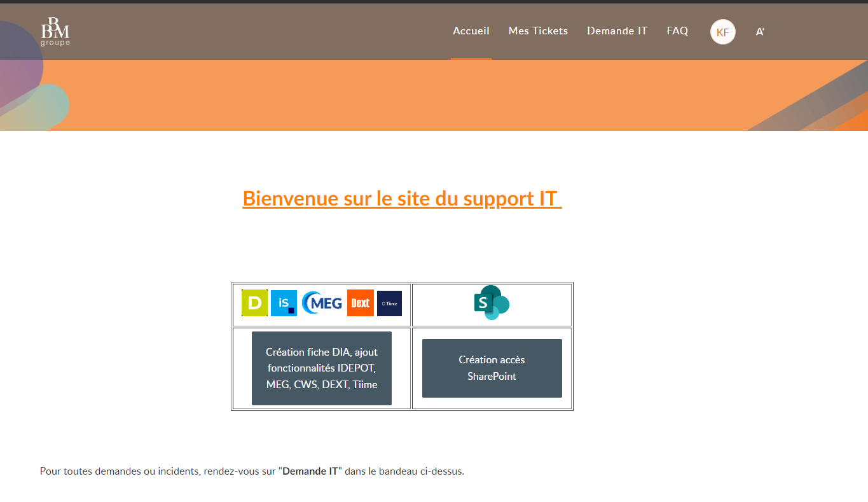Open Demande IT in the top navigation
Screen dimensions: 868x502
click(x=617, y=31)
